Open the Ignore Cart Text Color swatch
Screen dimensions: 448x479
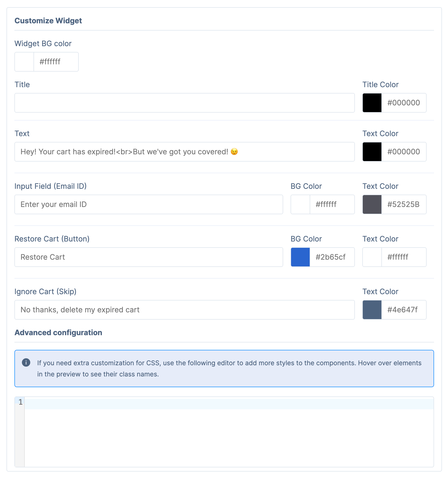[x=372, y=310]
